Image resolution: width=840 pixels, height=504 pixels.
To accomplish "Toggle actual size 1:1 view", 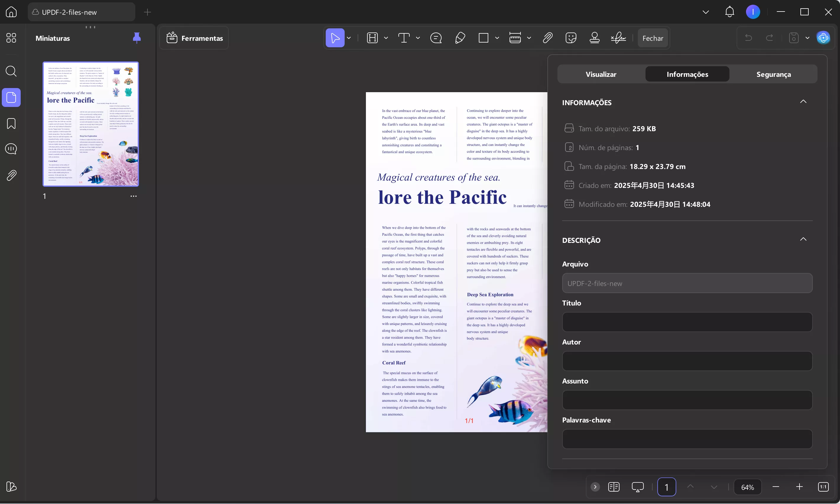I will click(x=823, y=487).
